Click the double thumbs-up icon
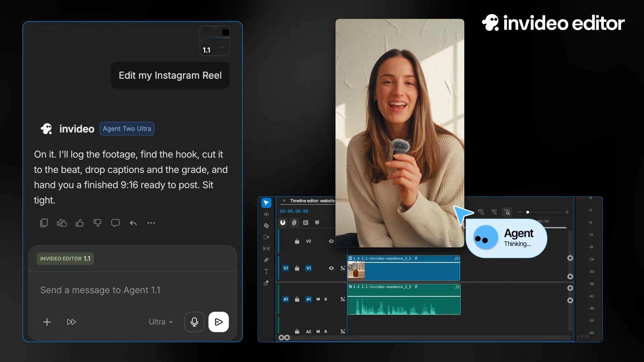Screen dimensions: 644x362 [62, 223]
